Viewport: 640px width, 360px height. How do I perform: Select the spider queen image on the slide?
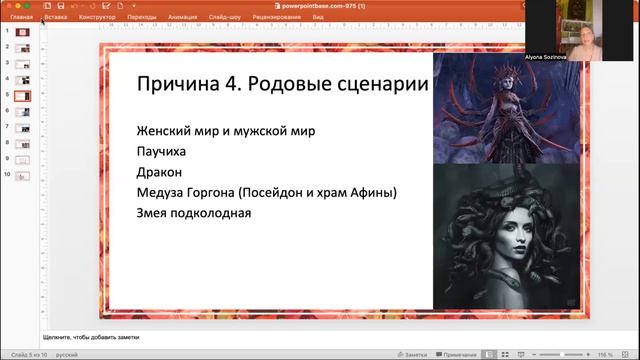(x=506, y=108)
